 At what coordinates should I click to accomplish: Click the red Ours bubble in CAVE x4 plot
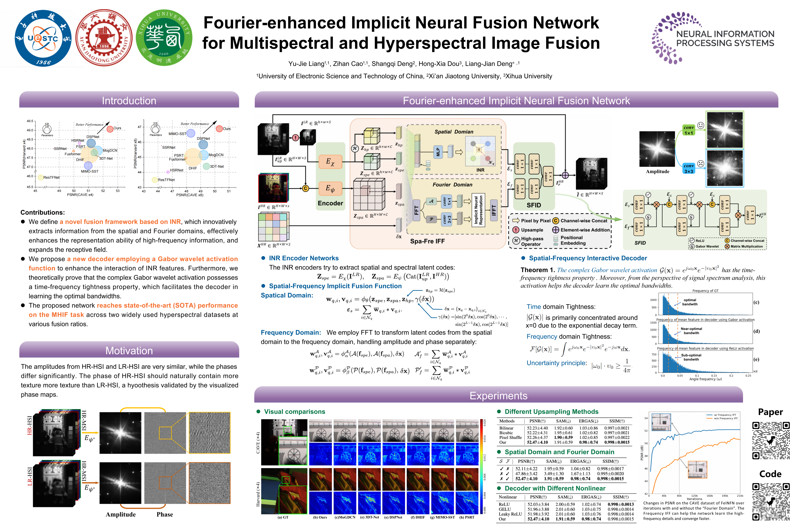(110, 129)
